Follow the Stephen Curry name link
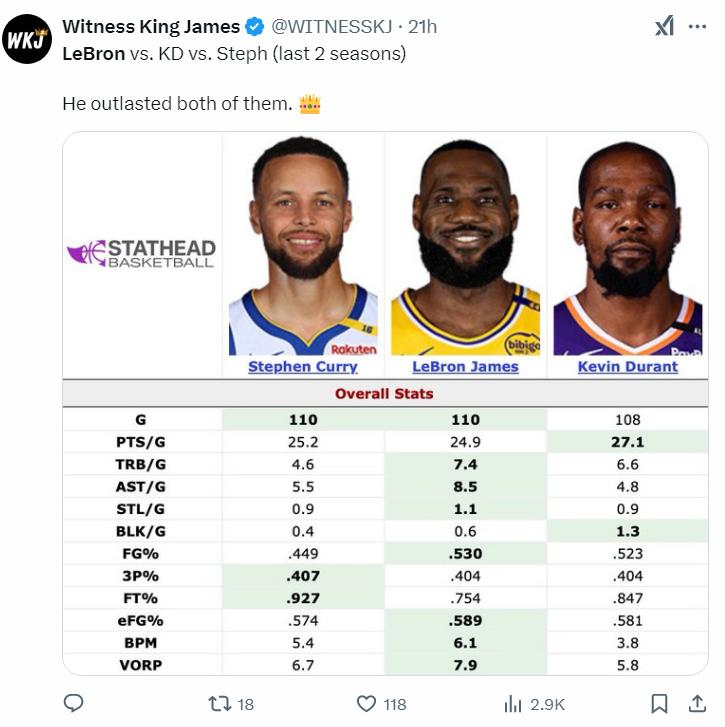 click(x=303, y=366)
